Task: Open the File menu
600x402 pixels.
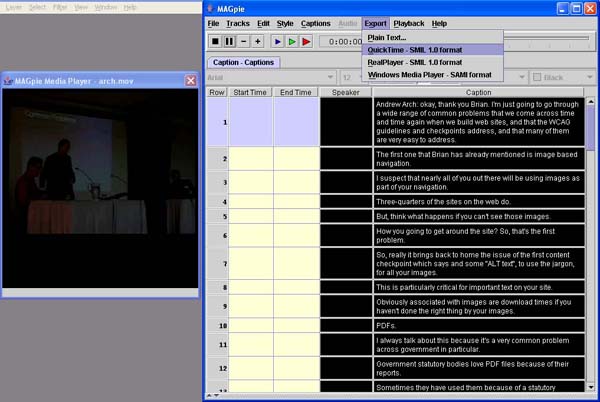Action: coord(213,24)
